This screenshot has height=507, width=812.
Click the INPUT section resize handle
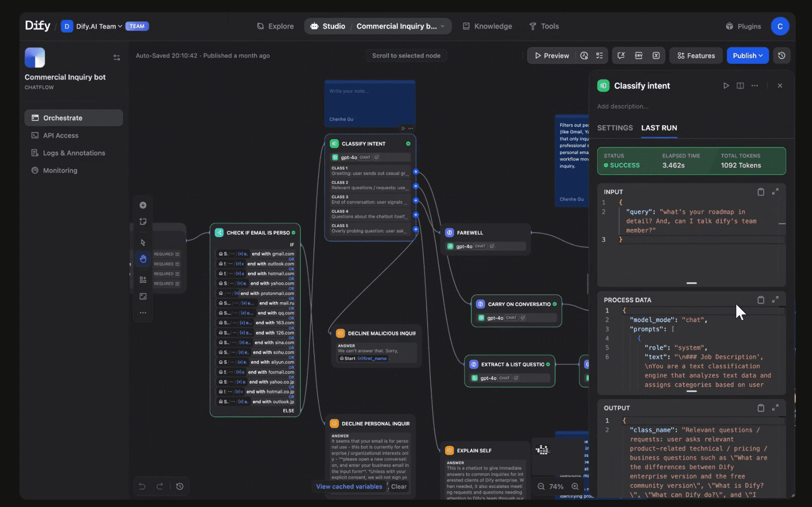691,283
